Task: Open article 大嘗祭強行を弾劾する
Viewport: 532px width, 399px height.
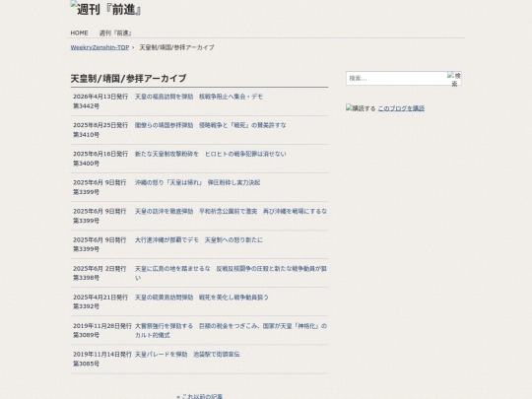Action: tap(231, 330)
